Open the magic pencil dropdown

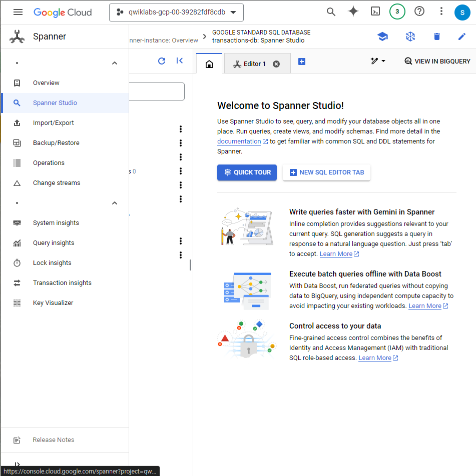(x=378, y=61)
